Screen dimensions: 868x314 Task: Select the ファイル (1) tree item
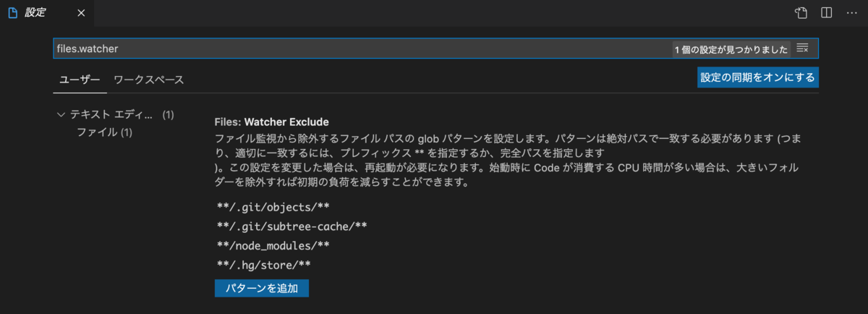(104, 132)
